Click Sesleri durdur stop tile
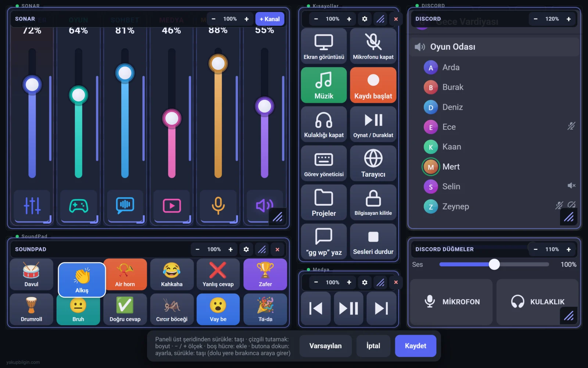Image resolution: width=588 pixels, height=368 pixels. (x=373, y=241)
